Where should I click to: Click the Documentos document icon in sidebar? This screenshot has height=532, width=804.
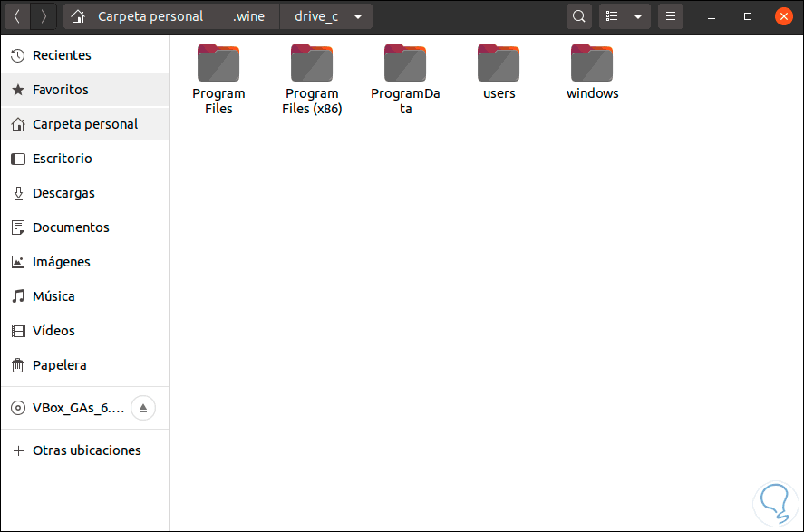[18, 227]
